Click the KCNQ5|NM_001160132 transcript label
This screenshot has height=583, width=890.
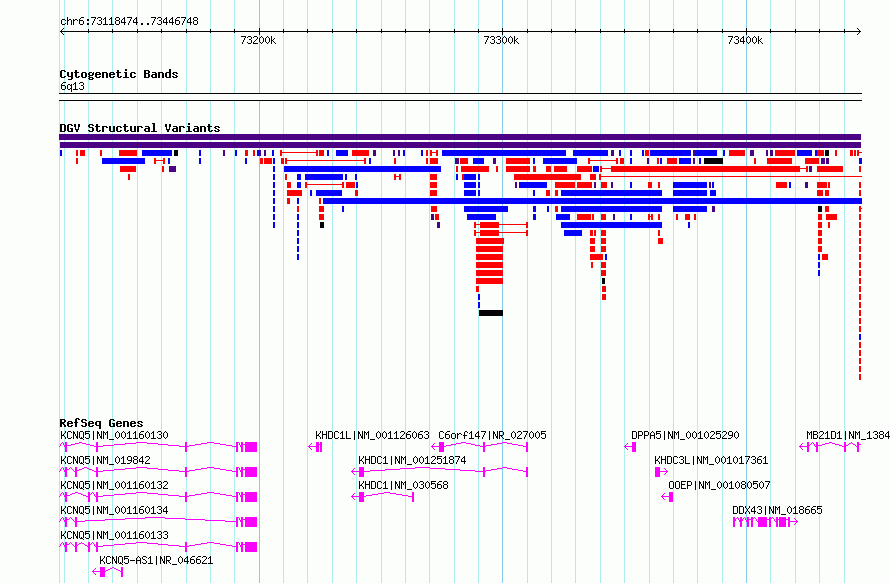[114, 485]
